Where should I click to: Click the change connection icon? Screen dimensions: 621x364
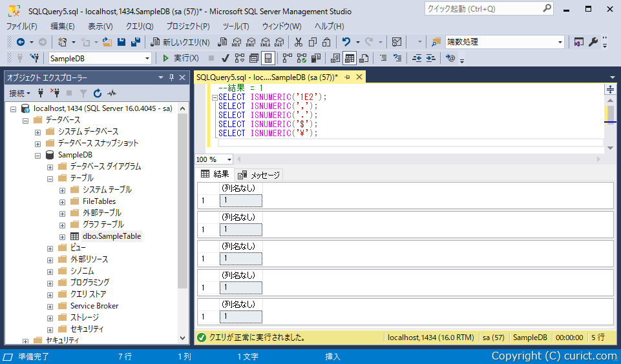point(34,59)
